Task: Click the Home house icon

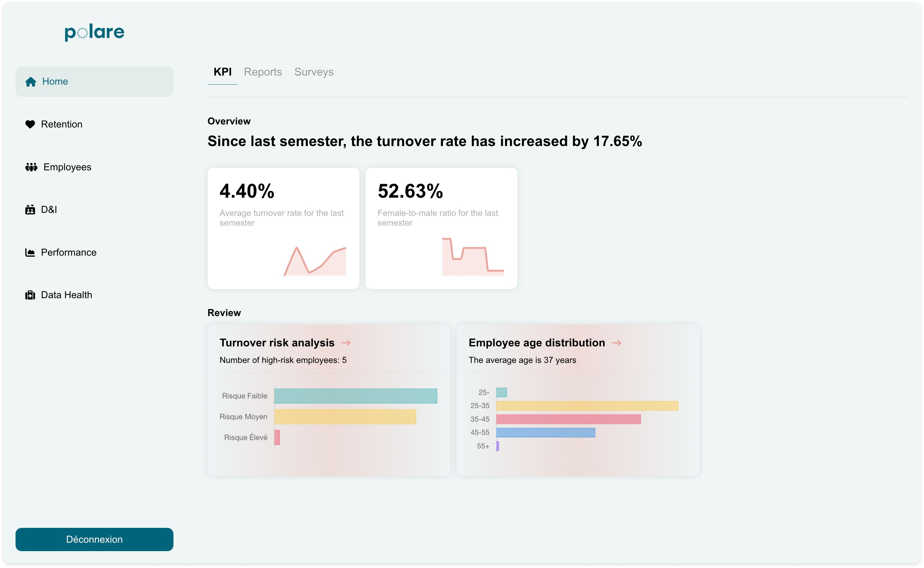Action: pos(30,82)
